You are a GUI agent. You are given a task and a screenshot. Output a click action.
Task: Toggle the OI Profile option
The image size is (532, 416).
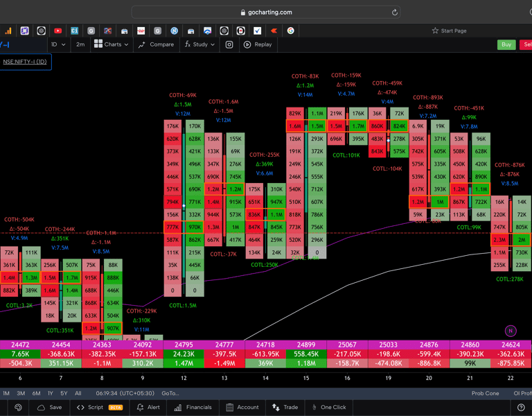(x=522, y=393)
